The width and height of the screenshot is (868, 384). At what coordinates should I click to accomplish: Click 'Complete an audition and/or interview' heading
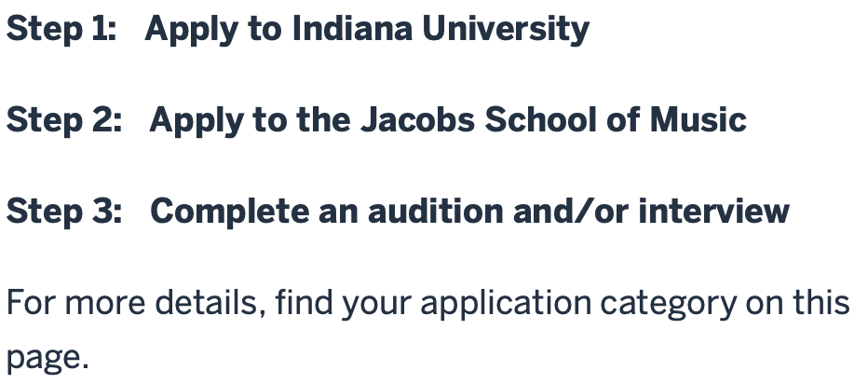pyautogui.click(x=469, y=212)
